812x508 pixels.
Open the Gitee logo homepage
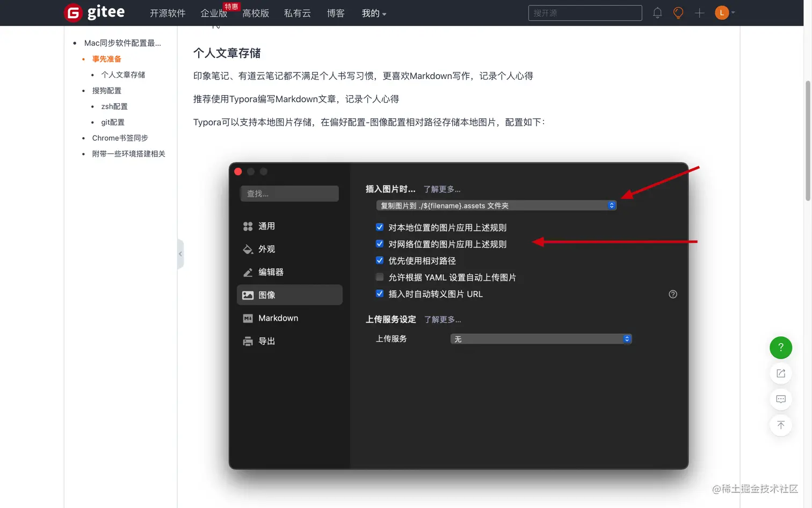(x=95, y=12)
